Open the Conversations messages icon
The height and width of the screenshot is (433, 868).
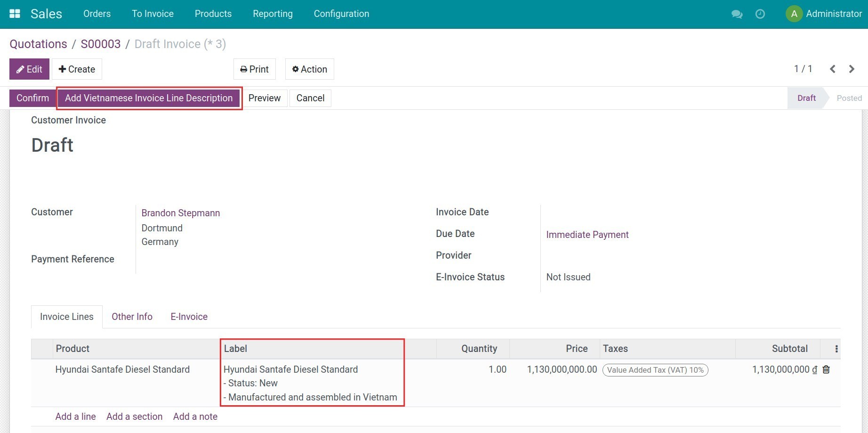(737, 14)
